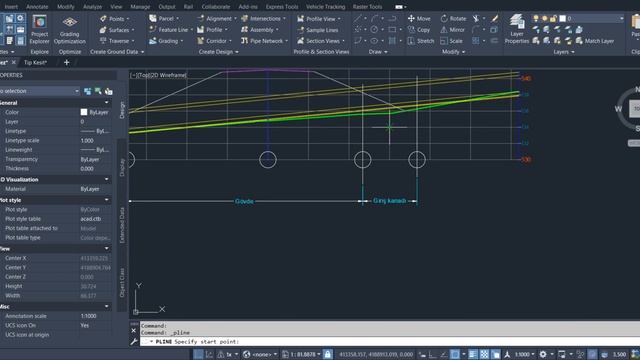Viewport: 640px width, 360px height.
Task: Click the white layer color swatch
Action: coord(562,18)
